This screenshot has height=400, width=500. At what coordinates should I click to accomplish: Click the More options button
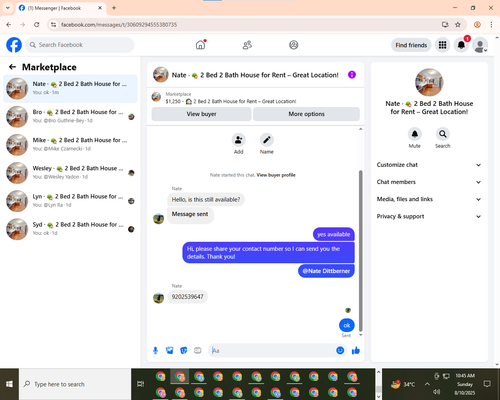point(306,114)
